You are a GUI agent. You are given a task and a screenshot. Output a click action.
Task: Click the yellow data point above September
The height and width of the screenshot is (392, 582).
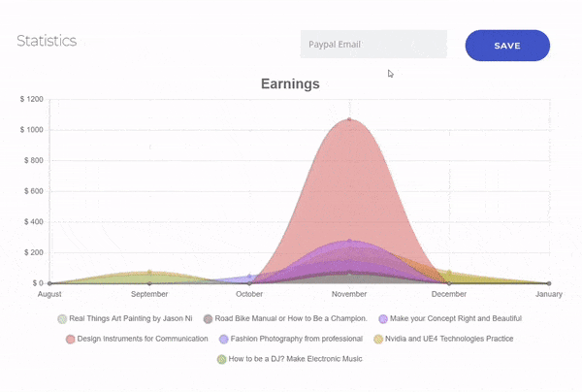[149, 273]
